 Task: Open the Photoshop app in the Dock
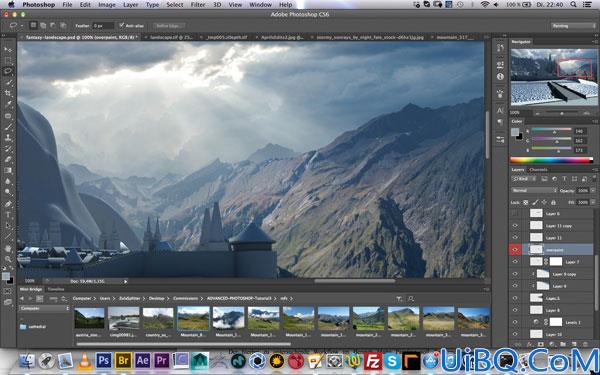(104, 360)
